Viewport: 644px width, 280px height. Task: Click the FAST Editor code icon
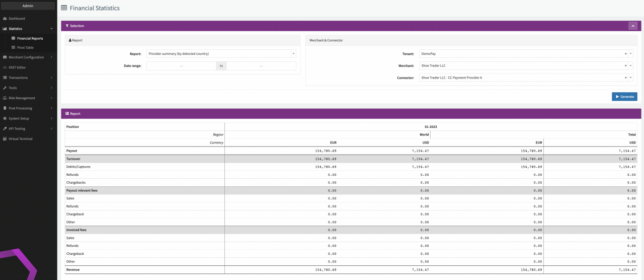coord(5,67)
